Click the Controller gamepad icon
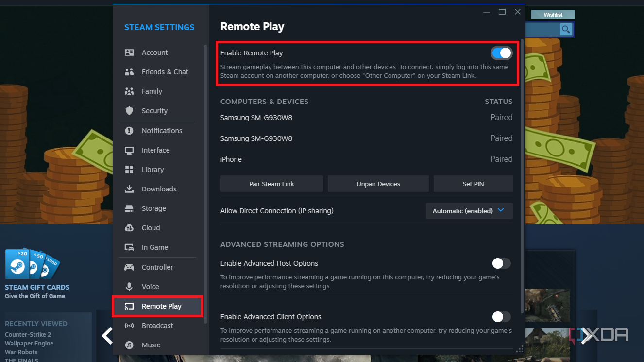Viewport: 644px width, 362px height. tap(129, 267)
